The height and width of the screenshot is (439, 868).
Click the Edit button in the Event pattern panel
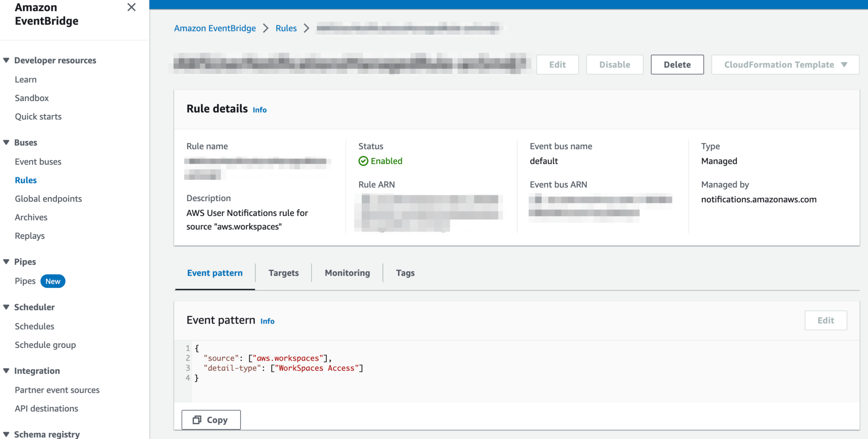click(x=825, y=320)
